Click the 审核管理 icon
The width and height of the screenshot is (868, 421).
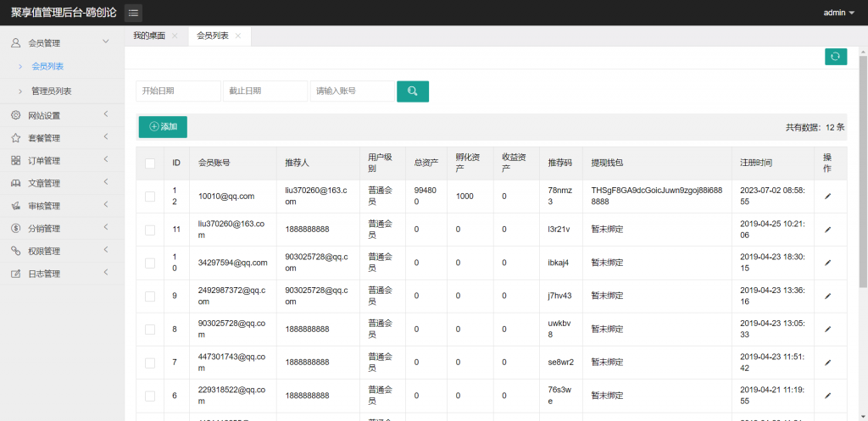coord(16,207)
